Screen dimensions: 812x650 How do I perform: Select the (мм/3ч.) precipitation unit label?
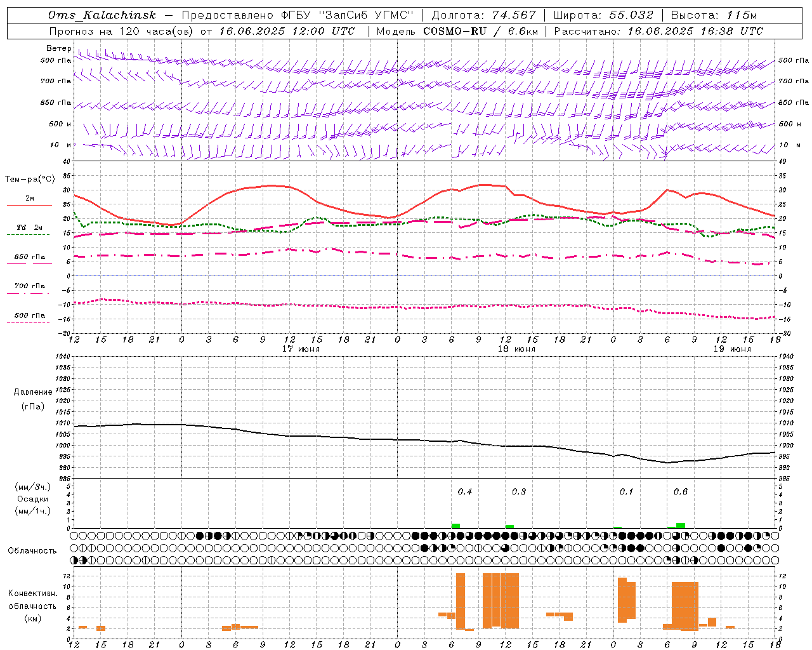coord(33,487)
